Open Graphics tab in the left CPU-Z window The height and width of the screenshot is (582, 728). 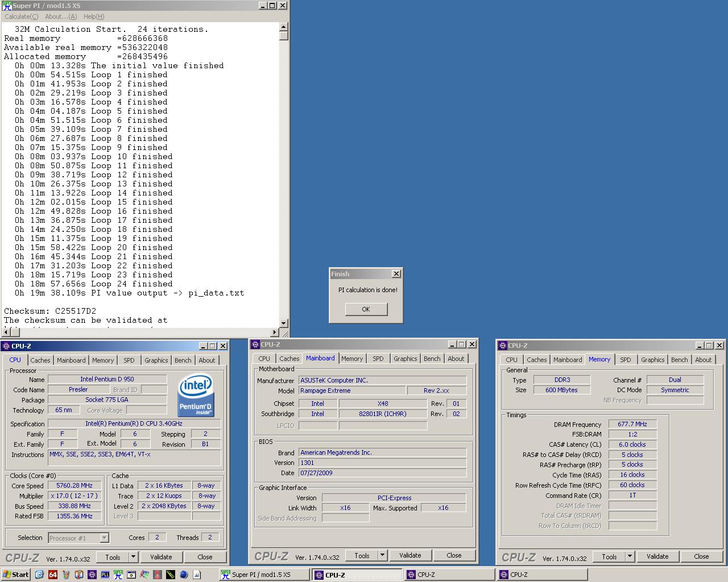[156, 360]
